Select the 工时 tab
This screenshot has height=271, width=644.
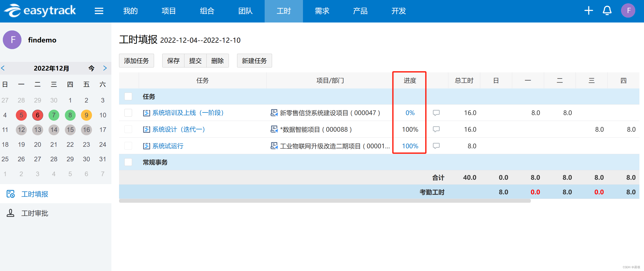click(284, 11)
